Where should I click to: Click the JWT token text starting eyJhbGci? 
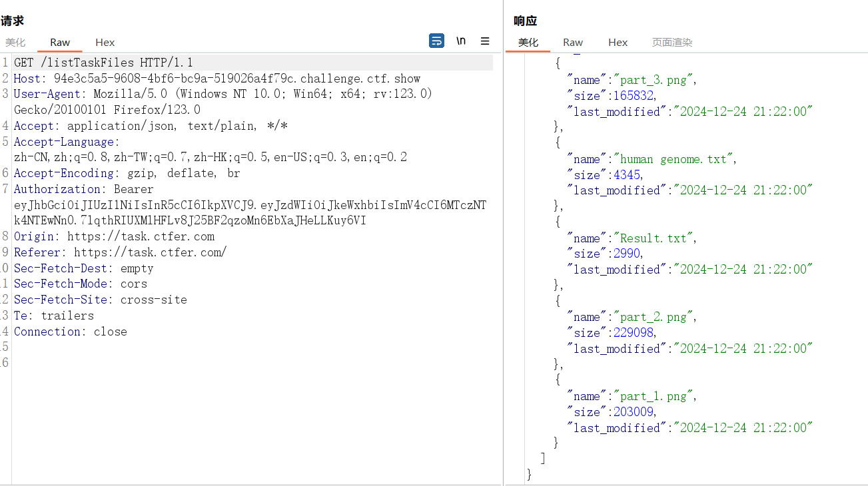pyautogui.click(x=250, y=213)
